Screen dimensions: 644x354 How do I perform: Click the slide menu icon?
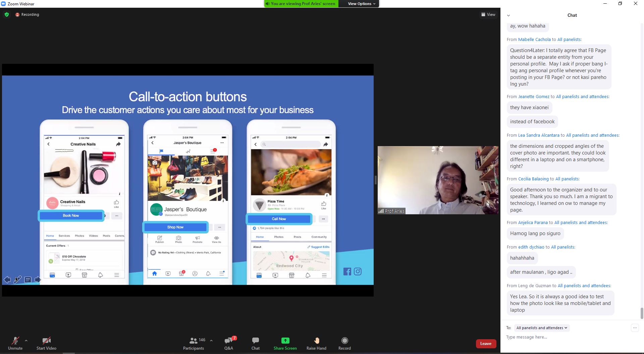click(28, 279)
